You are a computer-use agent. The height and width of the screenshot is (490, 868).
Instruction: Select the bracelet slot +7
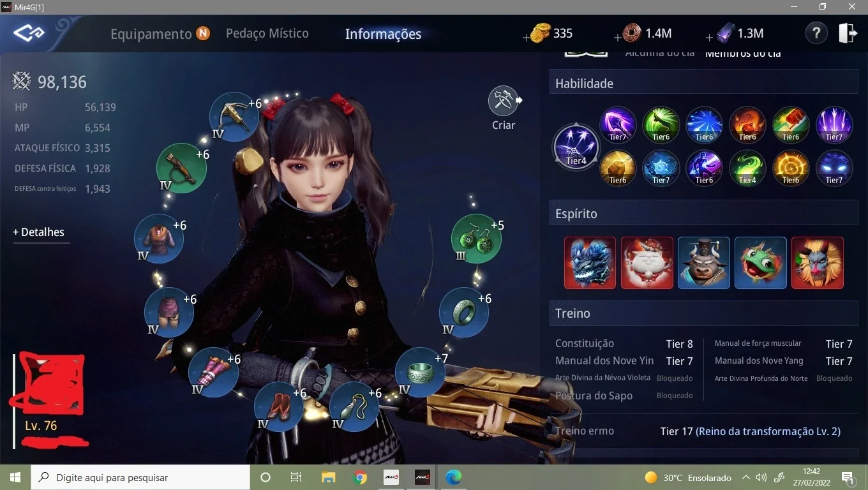pos(420,372)
